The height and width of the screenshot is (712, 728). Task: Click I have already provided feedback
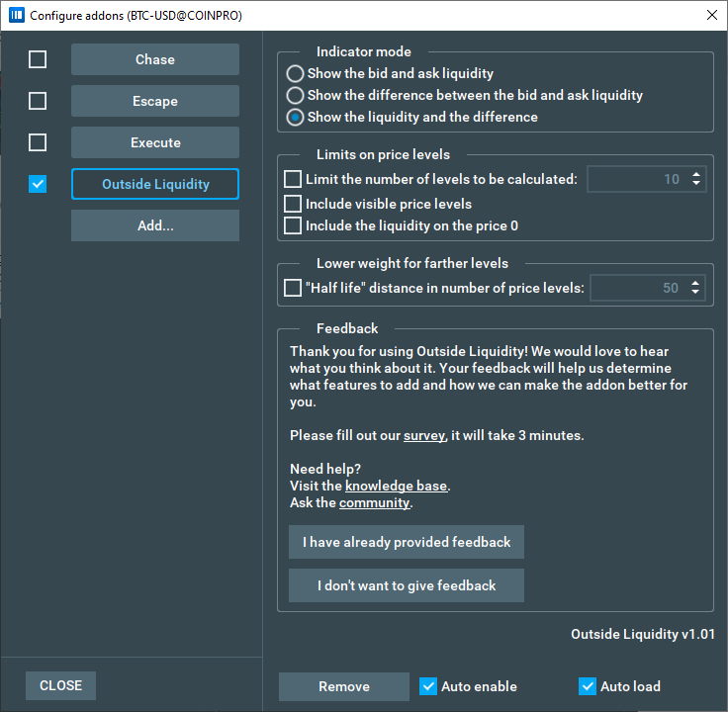(407, 542)
